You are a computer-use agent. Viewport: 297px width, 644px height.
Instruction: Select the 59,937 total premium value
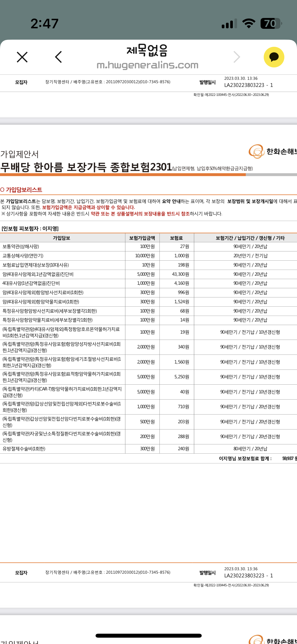(x=288, y=459)
